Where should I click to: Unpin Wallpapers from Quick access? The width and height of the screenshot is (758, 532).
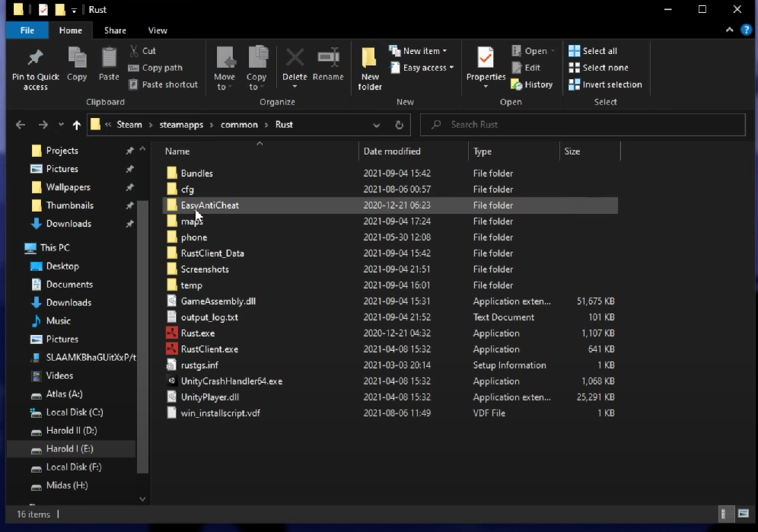[x=129, y=187]
